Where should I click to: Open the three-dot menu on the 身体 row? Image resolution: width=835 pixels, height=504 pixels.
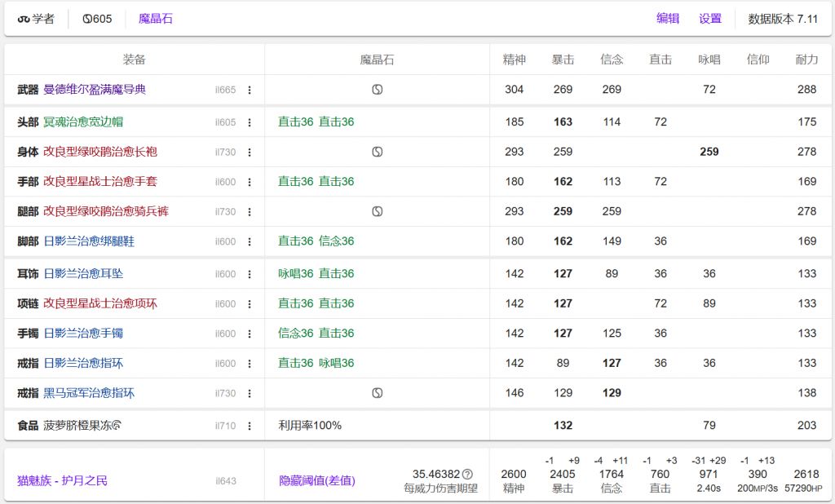250,152
